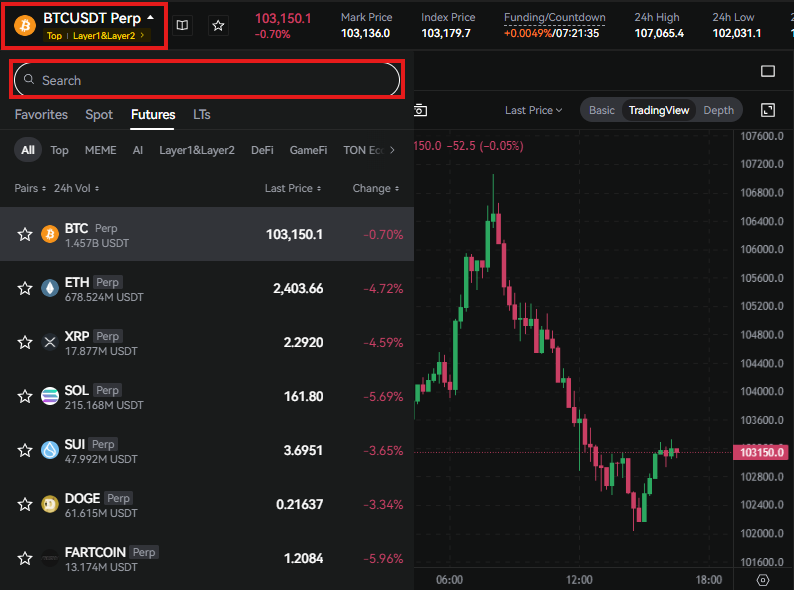The image size is (794, 590).
Task: Filter pairs by TON Eco category
Action: coord(364,150)
